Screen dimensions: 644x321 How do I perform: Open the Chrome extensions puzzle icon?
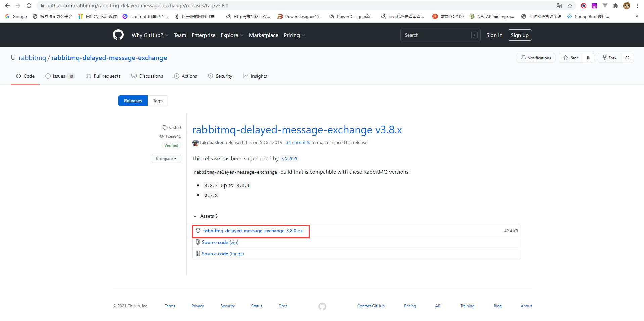[x=616, y=6]
